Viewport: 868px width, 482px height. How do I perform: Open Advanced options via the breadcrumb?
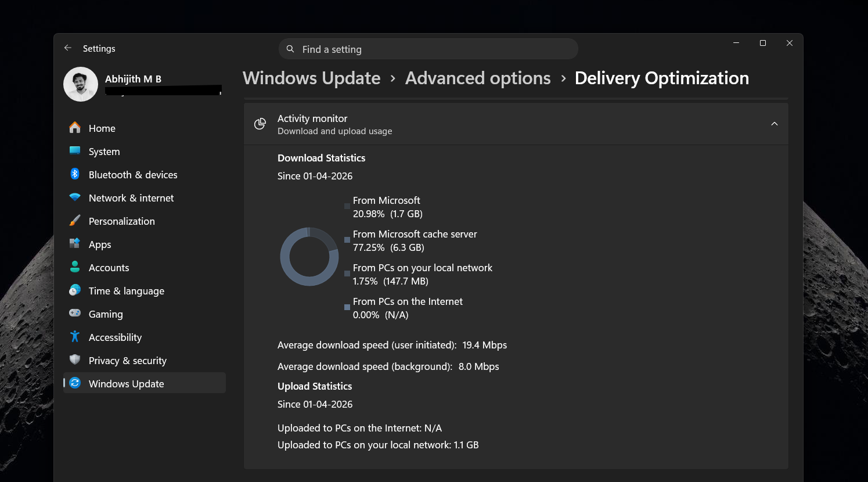[478, 78]
